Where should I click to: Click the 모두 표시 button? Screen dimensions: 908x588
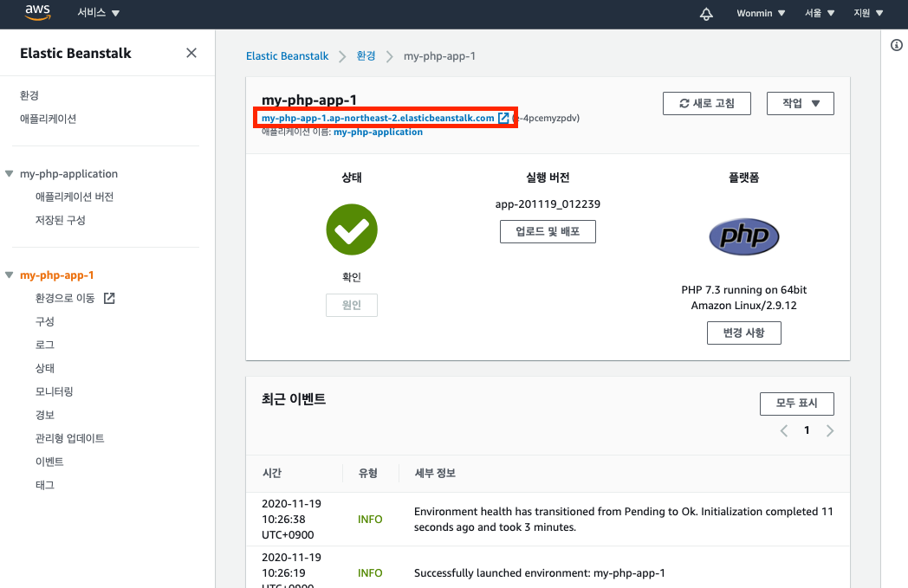(797, 404)
